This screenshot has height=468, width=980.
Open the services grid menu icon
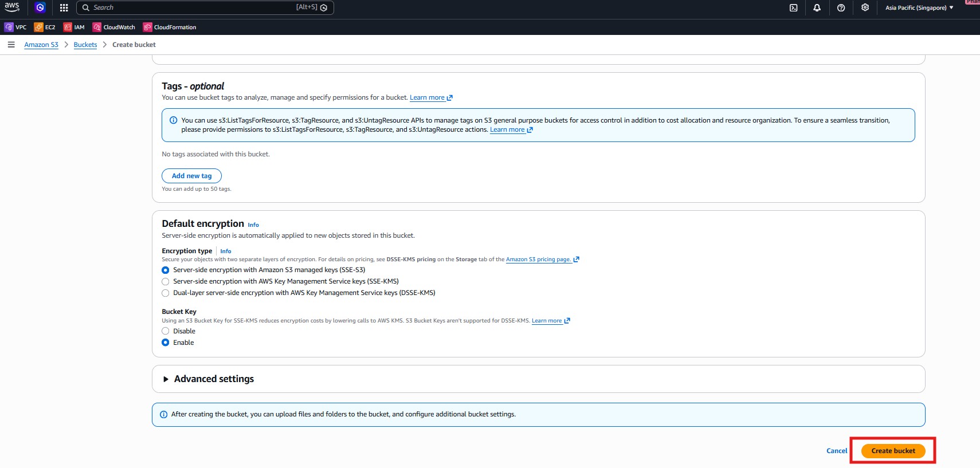click(64, 7)
